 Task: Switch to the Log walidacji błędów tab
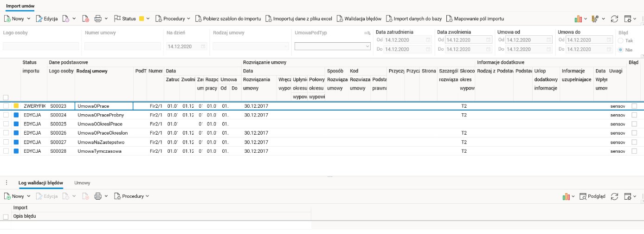[41, 183]
